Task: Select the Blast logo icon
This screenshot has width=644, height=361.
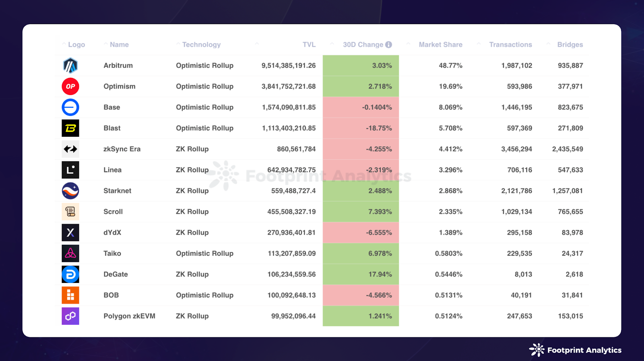Action: pyautogui.click(x=70, y=128)
